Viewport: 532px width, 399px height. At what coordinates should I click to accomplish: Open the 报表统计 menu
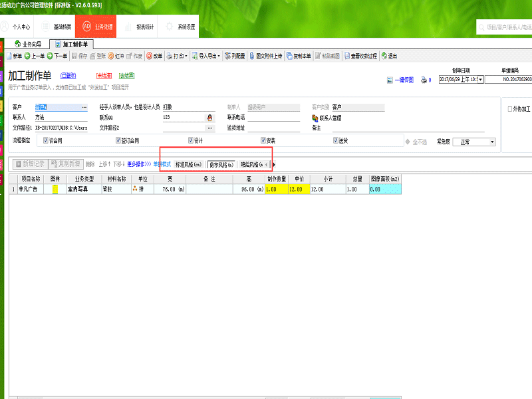[x=140, y=27]
